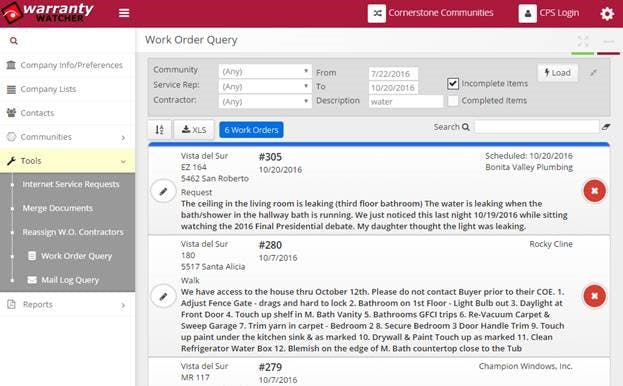Open the Community dropdown

click(x=265, y=71)
